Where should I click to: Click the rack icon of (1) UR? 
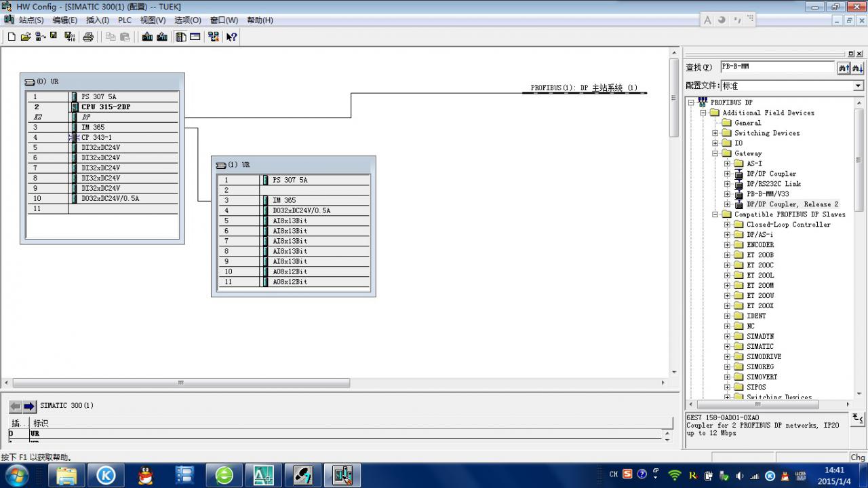click(220, 165)
